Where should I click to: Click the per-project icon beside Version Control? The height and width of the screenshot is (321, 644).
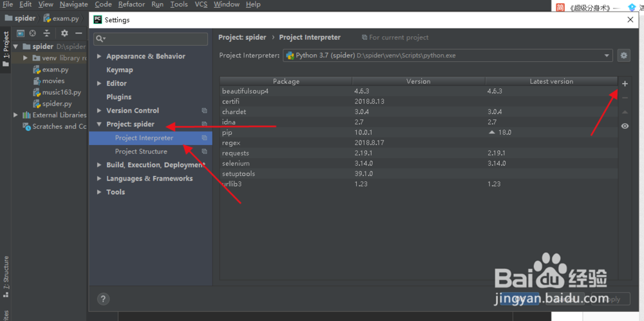pos(205,111)
